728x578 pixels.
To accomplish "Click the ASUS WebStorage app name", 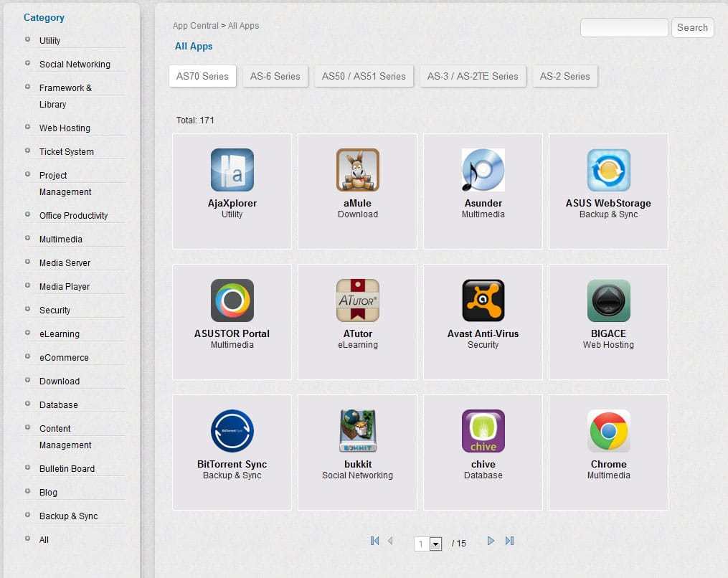I will 608,204.
